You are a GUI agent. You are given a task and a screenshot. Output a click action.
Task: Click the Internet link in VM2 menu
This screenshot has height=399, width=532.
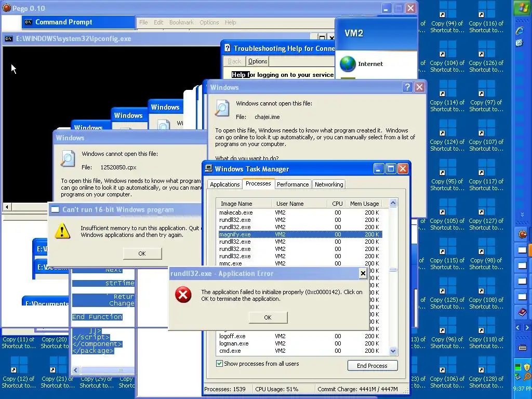[370, 64]
